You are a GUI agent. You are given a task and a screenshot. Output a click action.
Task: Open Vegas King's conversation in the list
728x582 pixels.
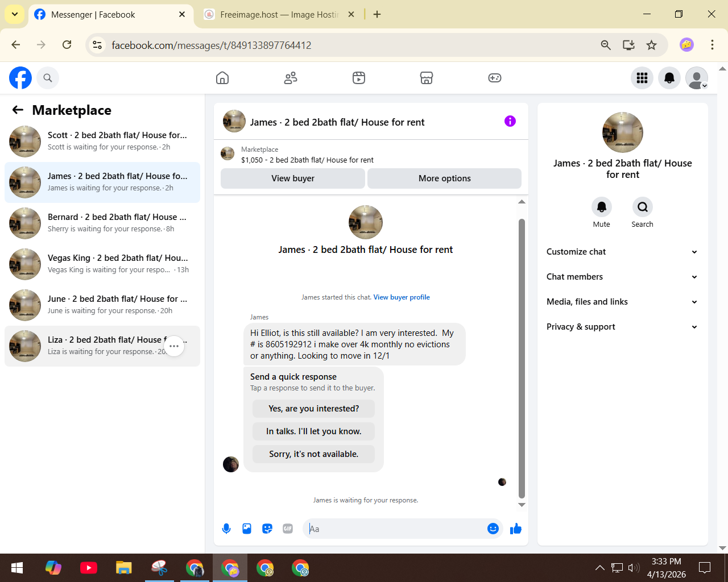tap(102, 264)
